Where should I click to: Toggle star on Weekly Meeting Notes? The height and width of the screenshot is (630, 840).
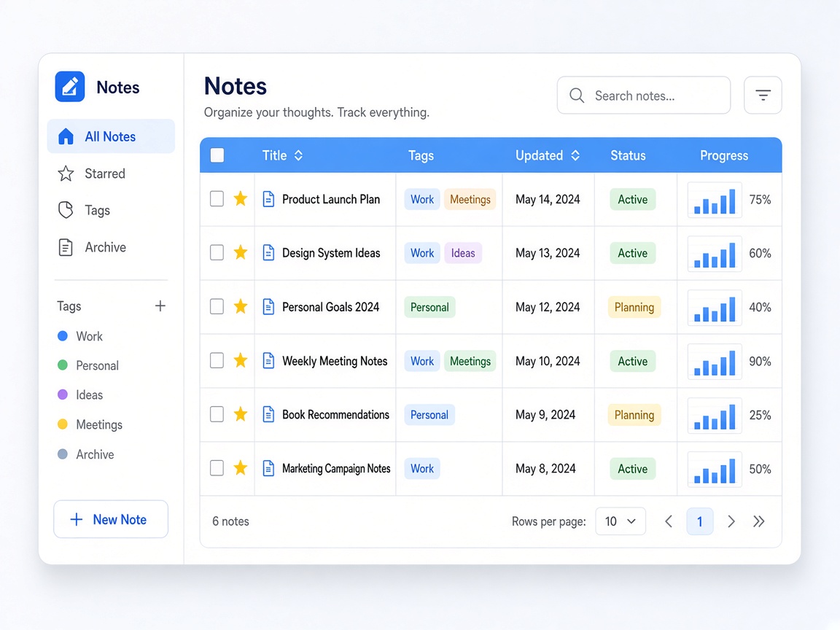click(241, 360)
